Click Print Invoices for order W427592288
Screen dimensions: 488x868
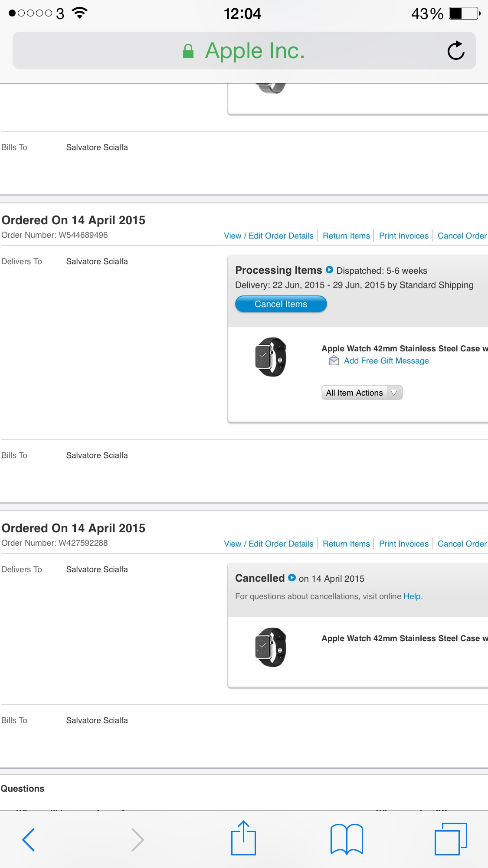click(403, 544)
